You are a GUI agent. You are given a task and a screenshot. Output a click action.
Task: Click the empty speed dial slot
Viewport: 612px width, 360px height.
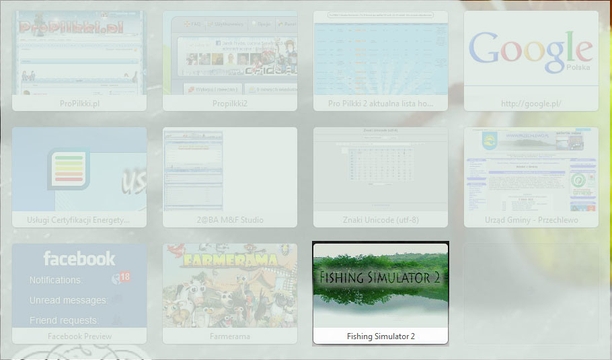click(x=531, y=293)
